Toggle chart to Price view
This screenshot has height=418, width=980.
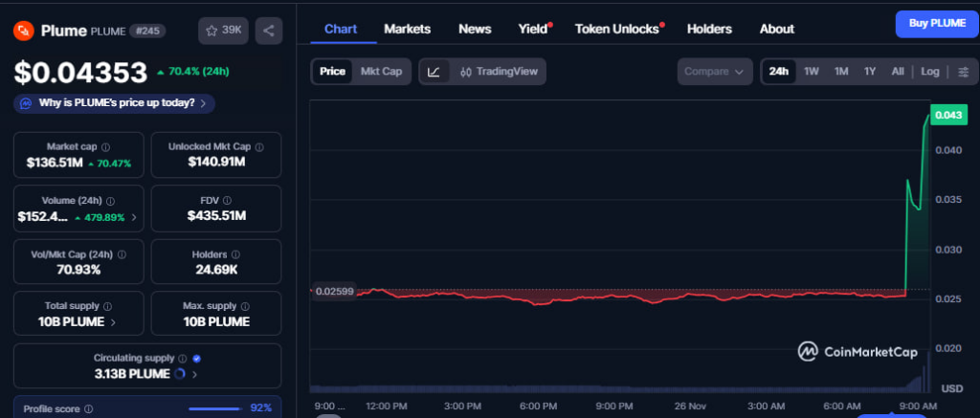point(332,71)
